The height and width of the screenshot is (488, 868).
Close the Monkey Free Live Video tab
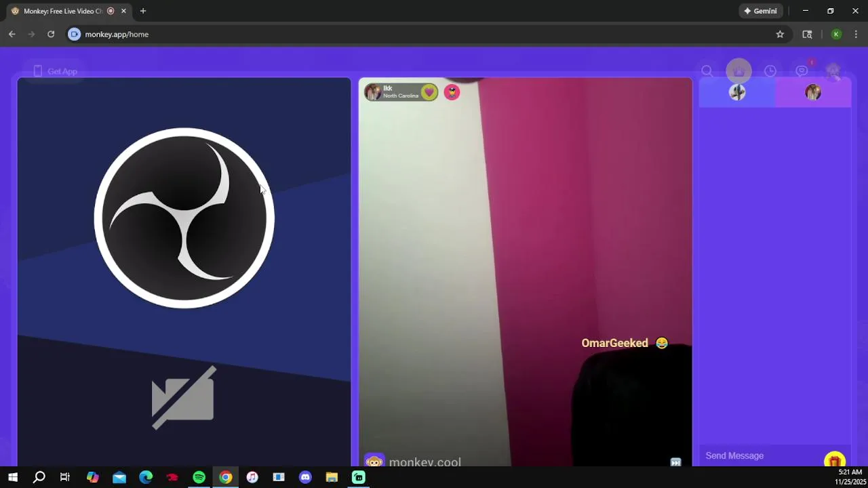pyautogui.click(x=123, y=11)
